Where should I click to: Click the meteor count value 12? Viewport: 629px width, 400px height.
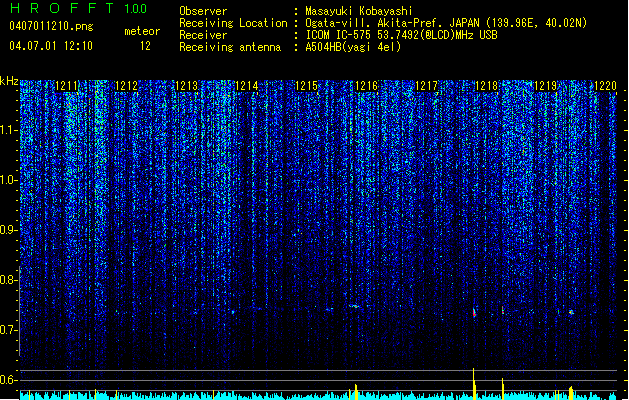145,46
